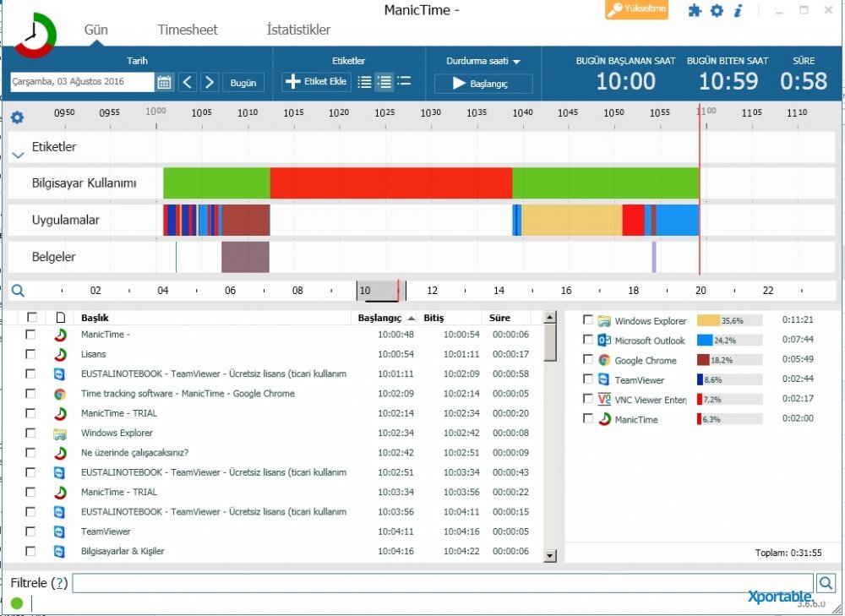Click the mauve block in Belgeler timeline
The width and height of the screenshot is (845, 616).
[245, 257]
